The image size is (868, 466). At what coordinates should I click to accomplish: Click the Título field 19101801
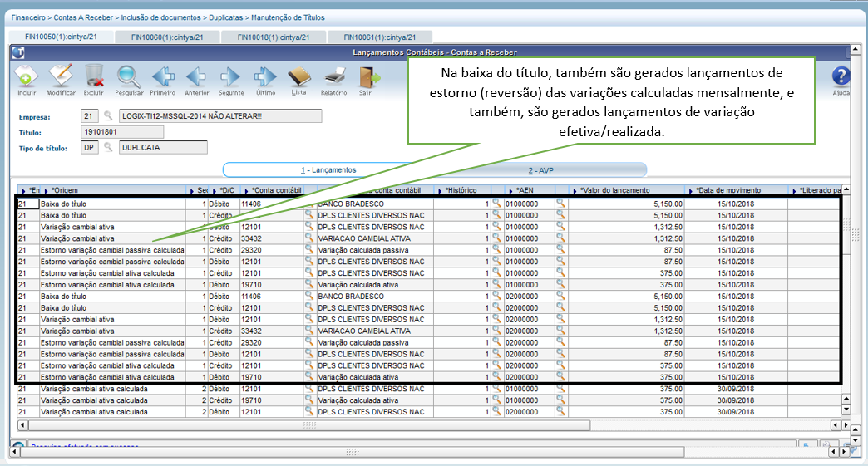click(x=121, y=131)
